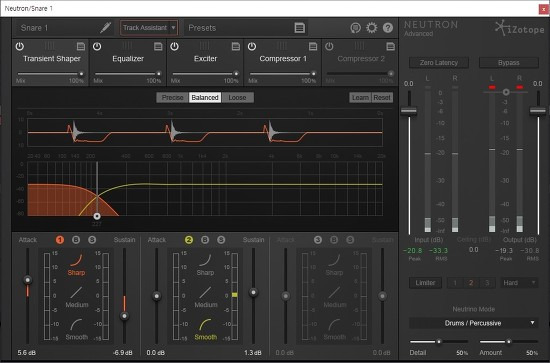Click the Reset button
Viewport: 550px width, 363px height.
tap(382, 98)
